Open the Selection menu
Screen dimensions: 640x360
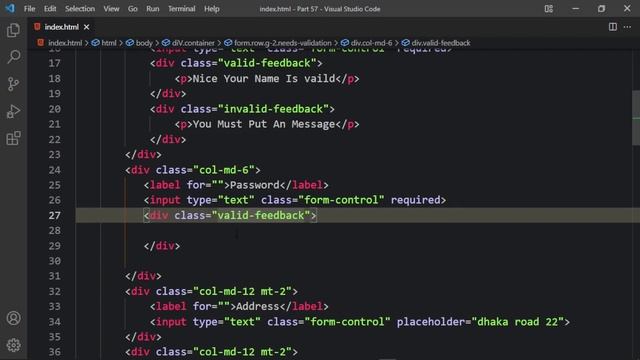80,9
